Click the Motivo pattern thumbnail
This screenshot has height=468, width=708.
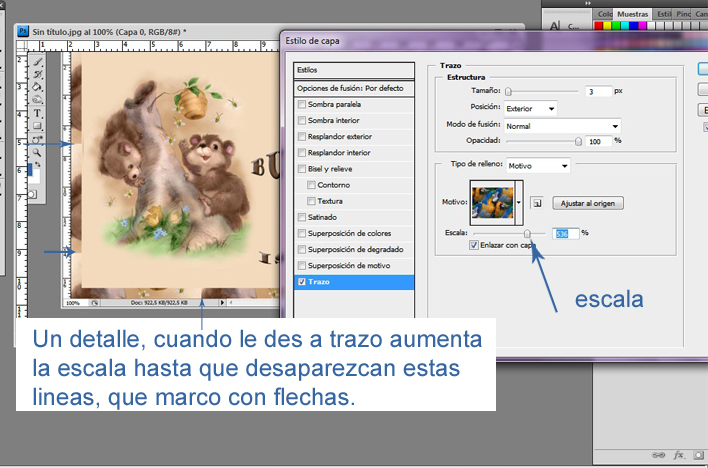coord(492,203)
